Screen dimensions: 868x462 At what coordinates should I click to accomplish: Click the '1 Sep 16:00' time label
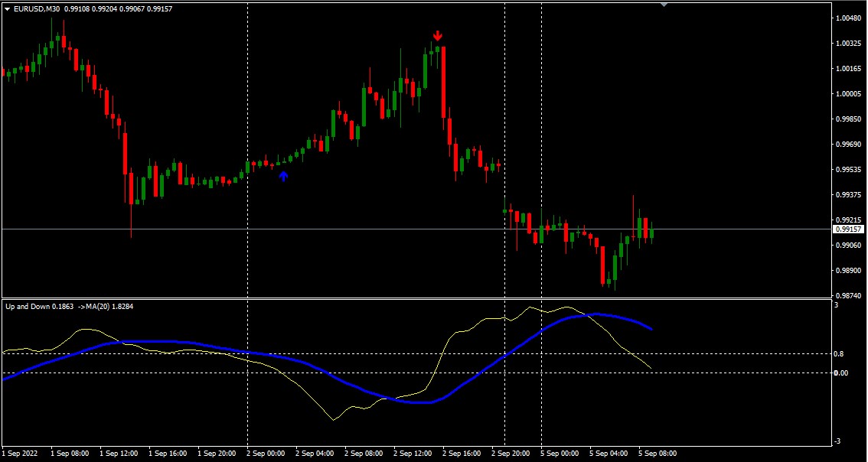point(167,454)
